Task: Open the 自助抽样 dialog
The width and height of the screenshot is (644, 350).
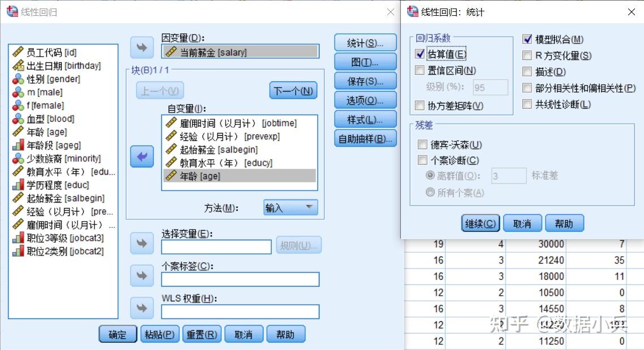Action: coord(364,138)
